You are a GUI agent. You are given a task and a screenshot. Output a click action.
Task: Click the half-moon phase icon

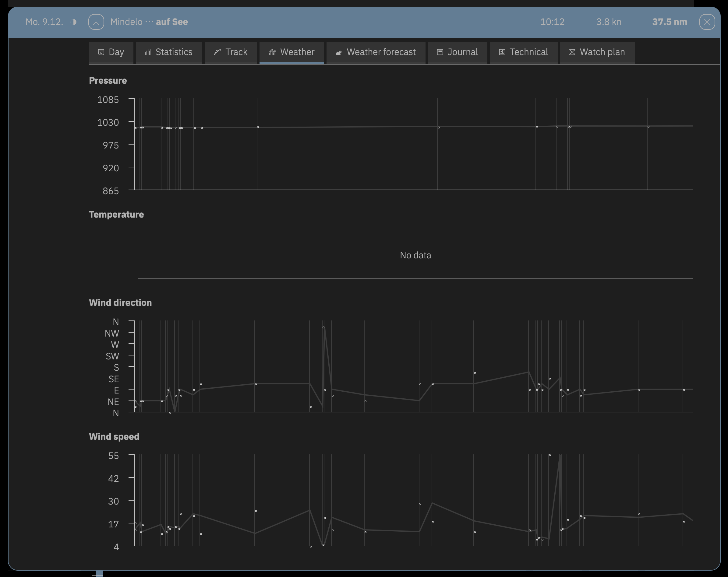pyautogui.click(x=74, y=22)
